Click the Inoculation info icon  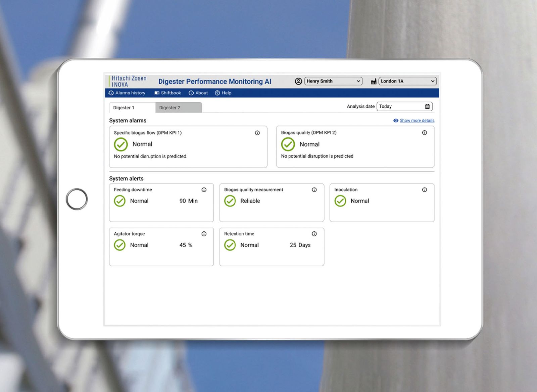(424, 190)
